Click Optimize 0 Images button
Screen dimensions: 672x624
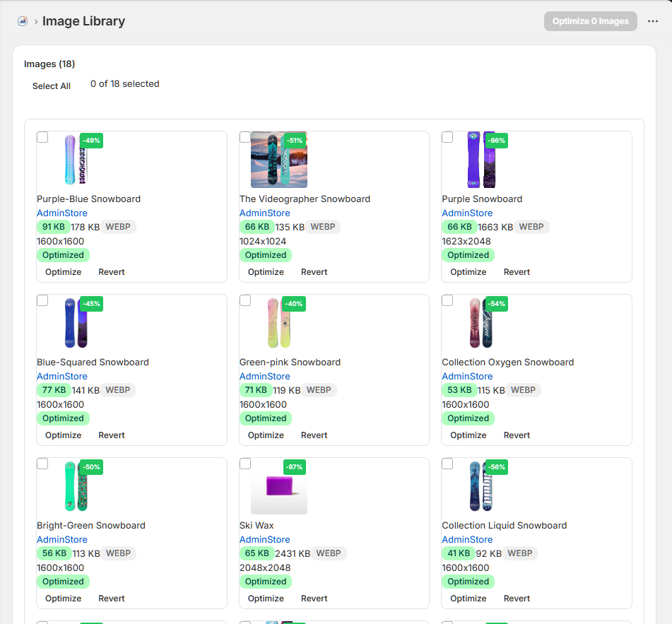(591, 21)
